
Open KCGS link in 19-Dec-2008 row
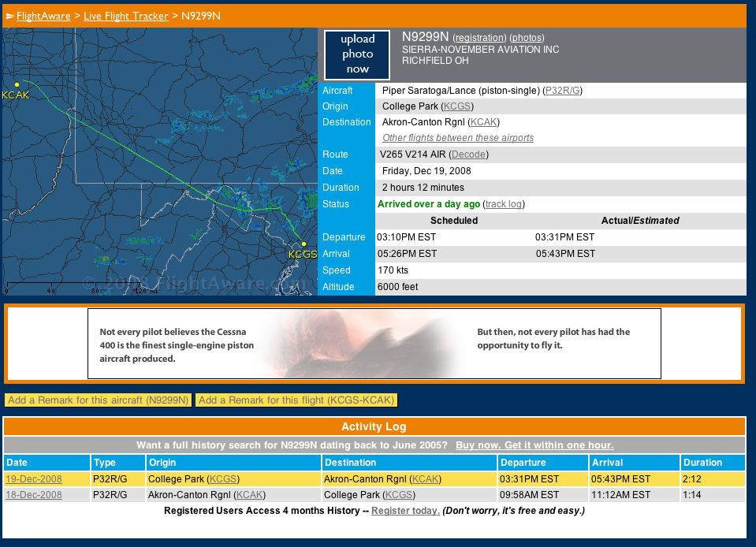click(x=223, y=479)
